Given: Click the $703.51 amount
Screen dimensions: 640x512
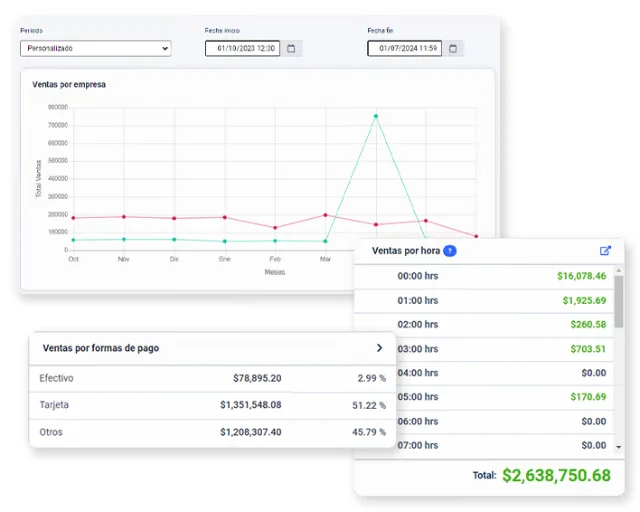Looking at the screenshot, I should pos(588,349).
